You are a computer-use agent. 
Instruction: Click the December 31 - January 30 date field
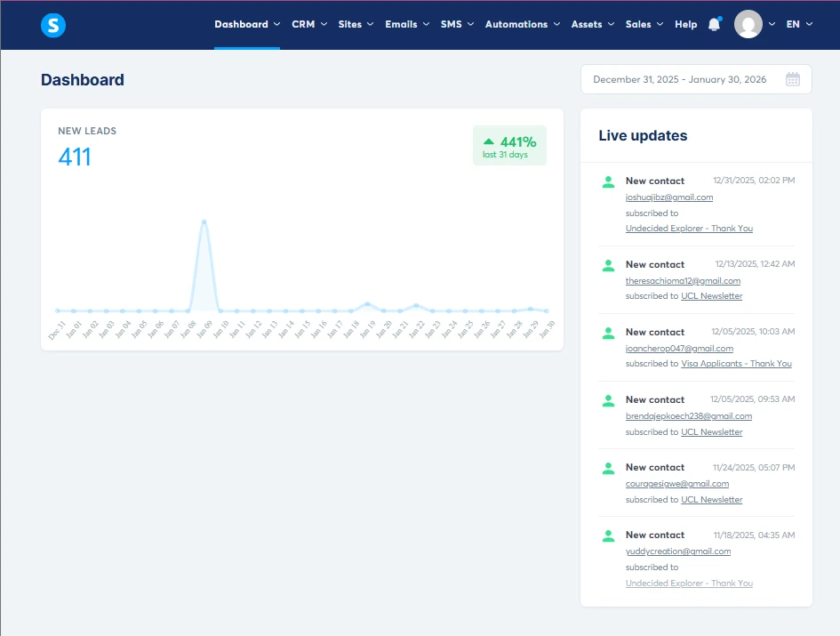(680, 78)
